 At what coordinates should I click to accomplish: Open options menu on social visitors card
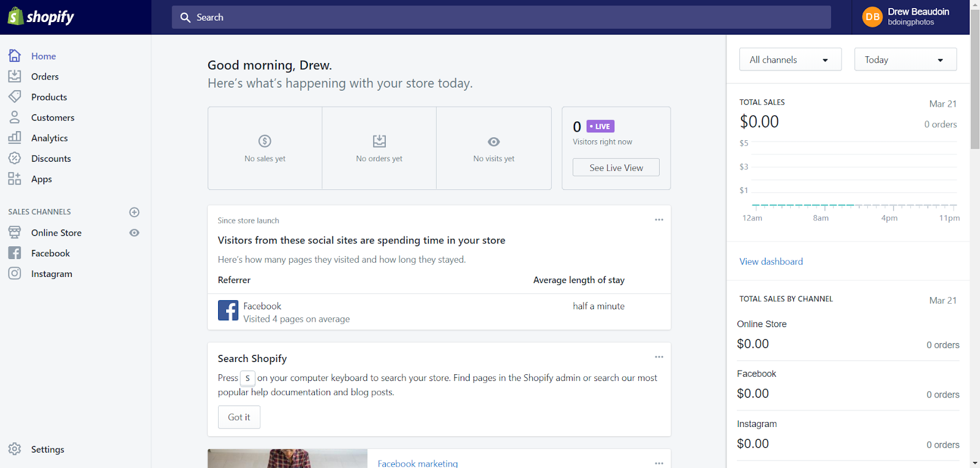(659, 220)
